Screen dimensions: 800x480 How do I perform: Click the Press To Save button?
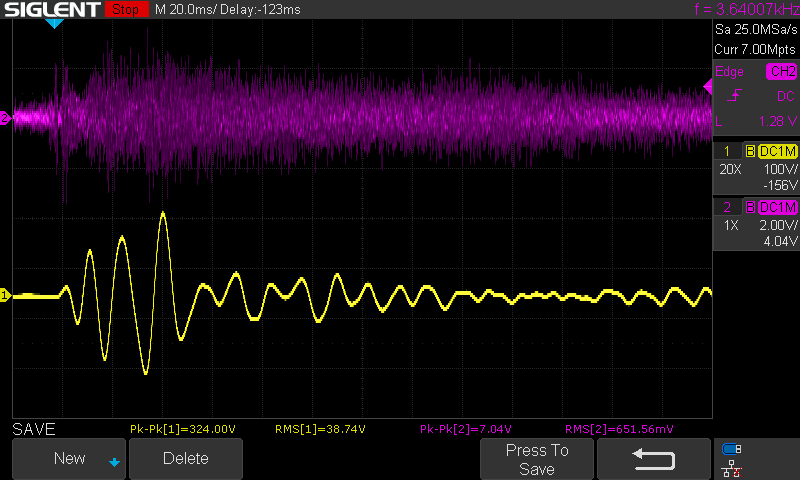537,459
